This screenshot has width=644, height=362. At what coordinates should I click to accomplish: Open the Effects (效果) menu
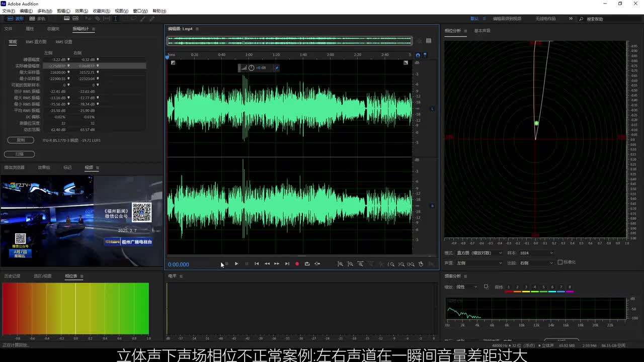coord(81,11)
